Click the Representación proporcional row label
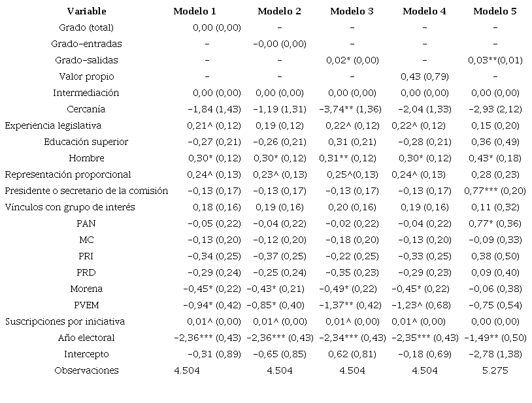Image resolution: width=532 pixels, height=403 pixels. point(68,174)
